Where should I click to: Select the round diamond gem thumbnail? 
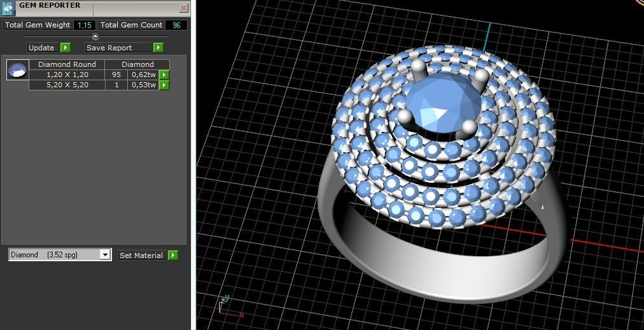(x=18, y=69)
